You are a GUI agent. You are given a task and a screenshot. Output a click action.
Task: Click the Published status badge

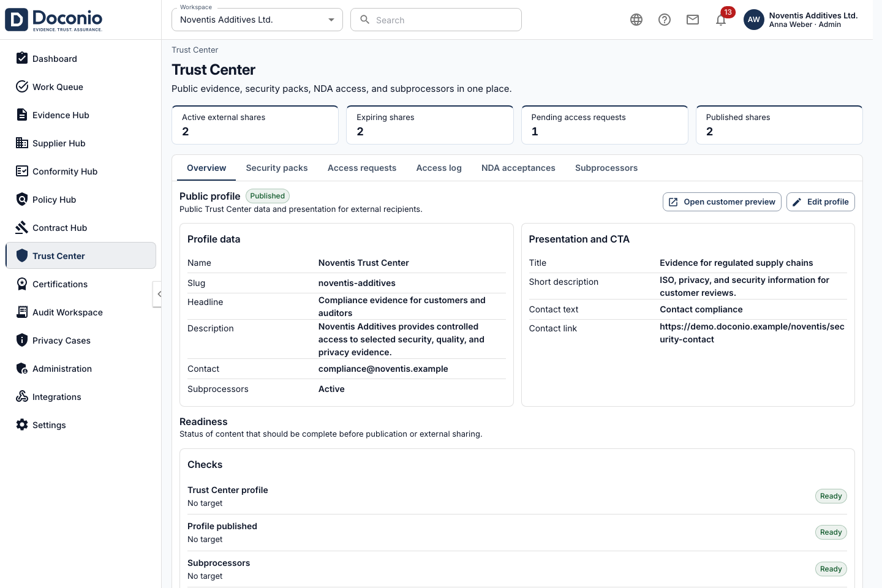click(268, 196)
